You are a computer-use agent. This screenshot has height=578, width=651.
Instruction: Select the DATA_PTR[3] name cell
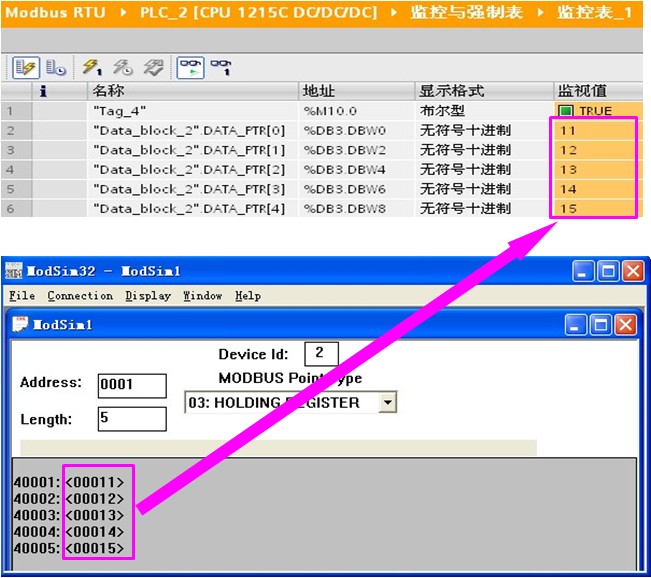coord(193,189)
